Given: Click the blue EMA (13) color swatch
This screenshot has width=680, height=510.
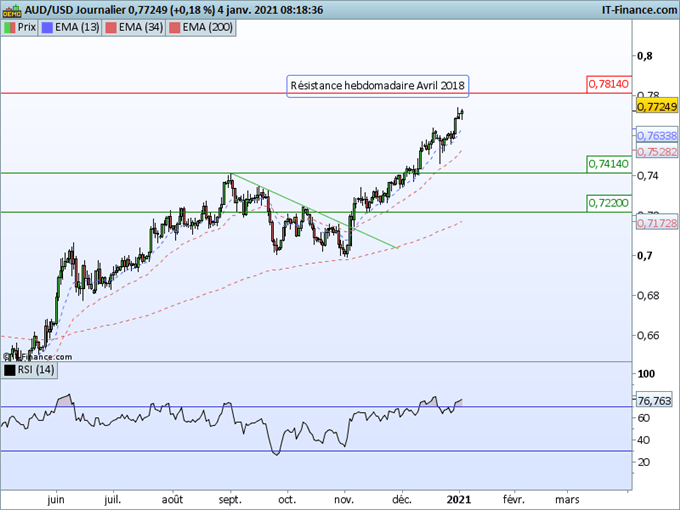Looking at the screenshot, I should [x=47, y=28].
